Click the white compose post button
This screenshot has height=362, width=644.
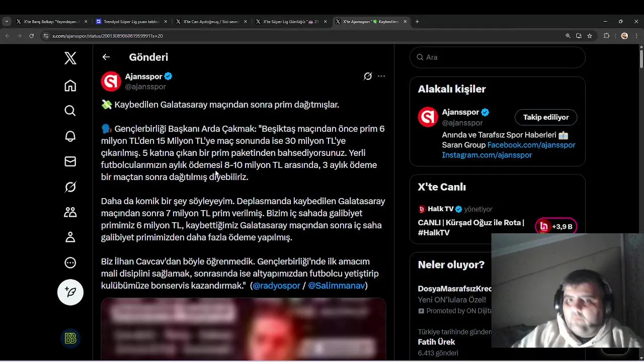pos(70,292)
